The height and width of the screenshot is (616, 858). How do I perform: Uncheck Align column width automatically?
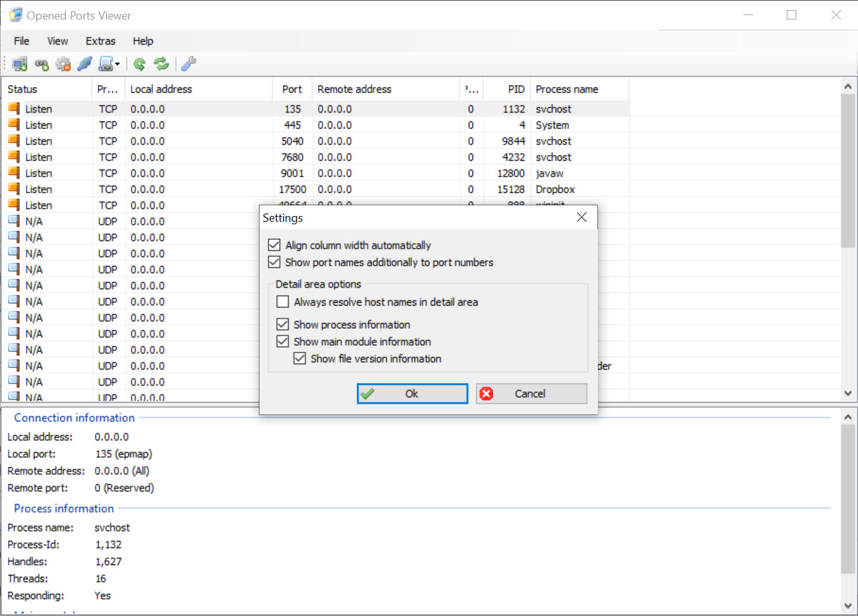[x=274, y=245]
